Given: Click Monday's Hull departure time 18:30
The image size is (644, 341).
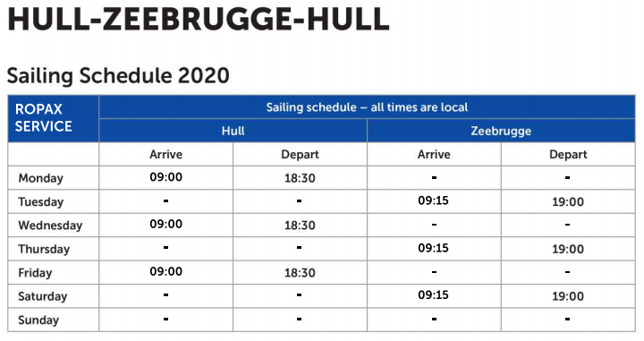Looking at the screenshot, I should click(300, 178).
